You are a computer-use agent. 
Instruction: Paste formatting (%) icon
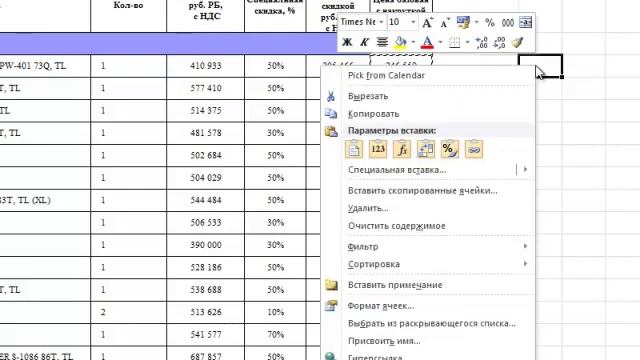(x=450, y=149)
